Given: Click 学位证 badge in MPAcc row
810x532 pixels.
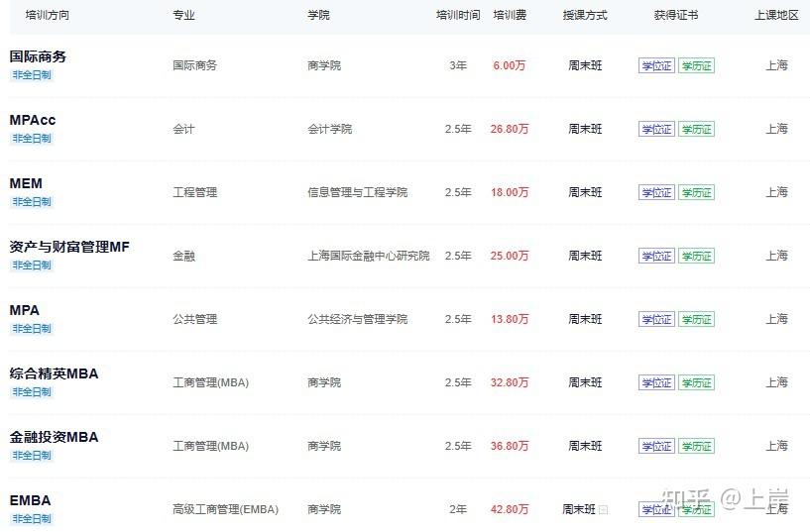Looking at the screenshot, I should click(x=656, y=129).
